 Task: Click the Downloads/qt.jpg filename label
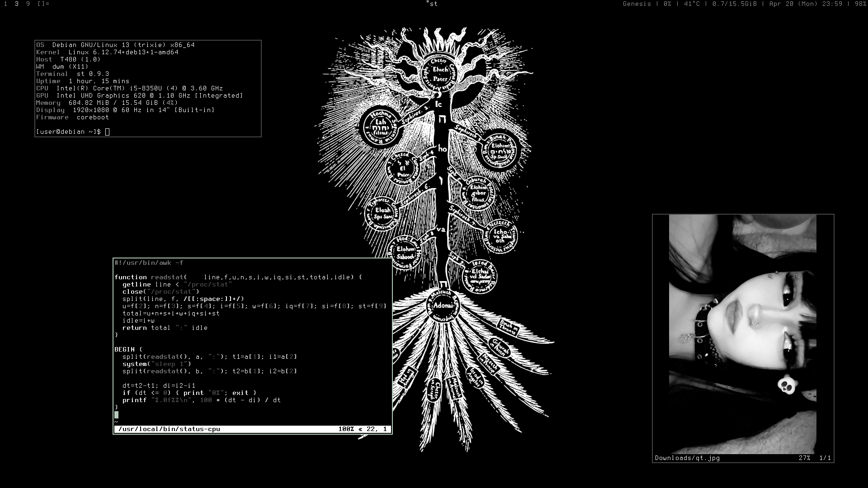click(x=687, y=458)
